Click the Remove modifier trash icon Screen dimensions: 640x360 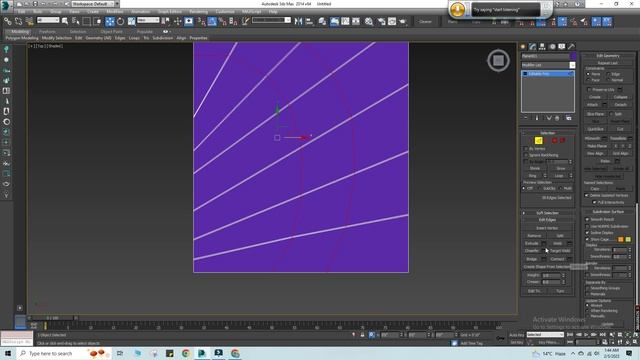point(558,118)
